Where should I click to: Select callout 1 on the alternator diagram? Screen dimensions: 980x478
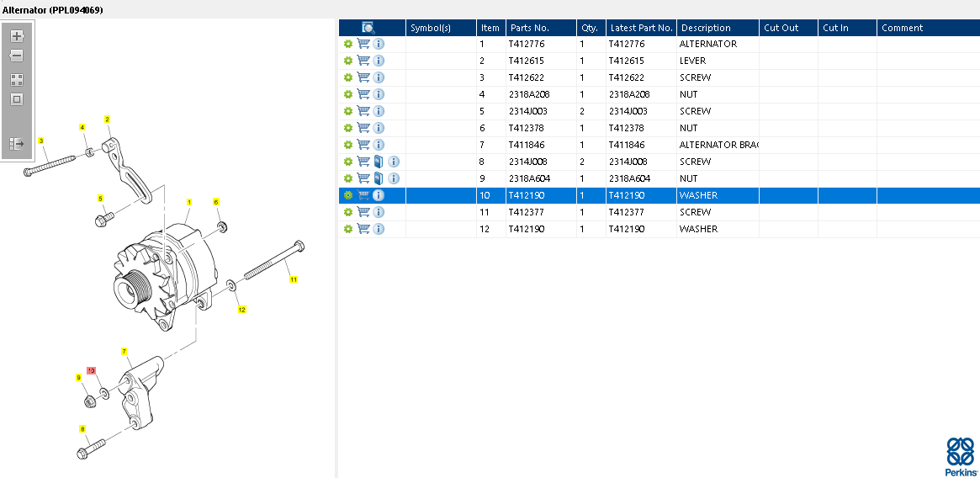189,202
